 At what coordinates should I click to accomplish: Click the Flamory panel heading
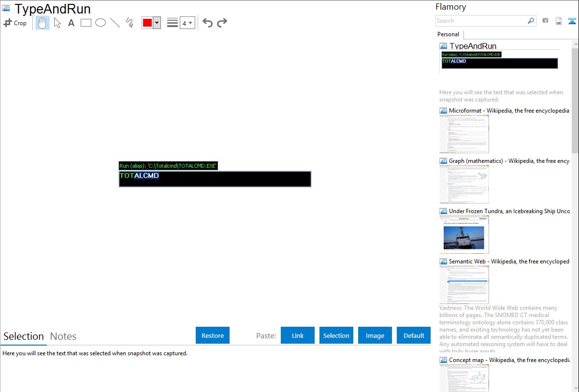(450, 7)
